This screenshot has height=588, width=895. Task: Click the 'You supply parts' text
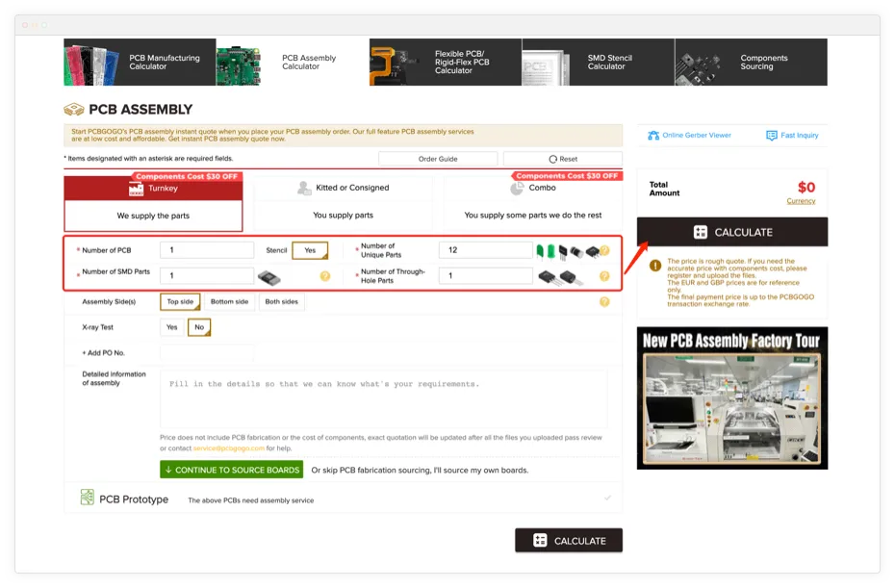[343, 216]
